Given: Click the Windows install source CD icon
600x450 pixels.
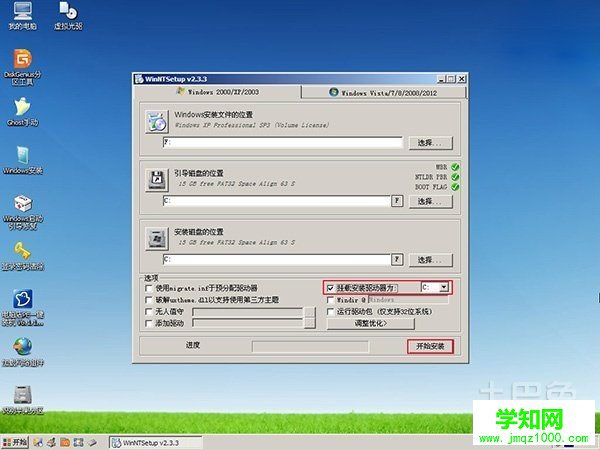Looking at the screenshot, I should point(157,122).
